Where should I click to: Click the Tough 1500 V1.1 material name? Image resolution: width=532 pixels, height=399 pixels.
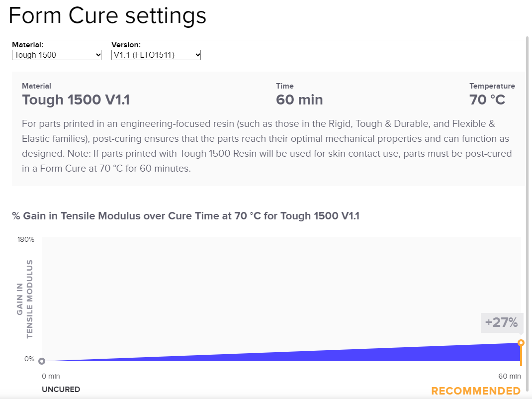76,100
